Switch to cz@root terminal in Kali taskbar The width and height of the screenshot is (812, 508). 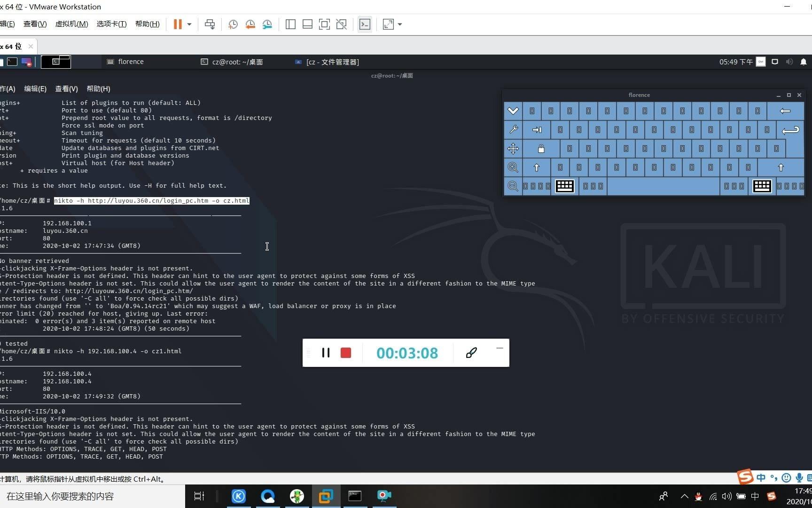point(232,62)
